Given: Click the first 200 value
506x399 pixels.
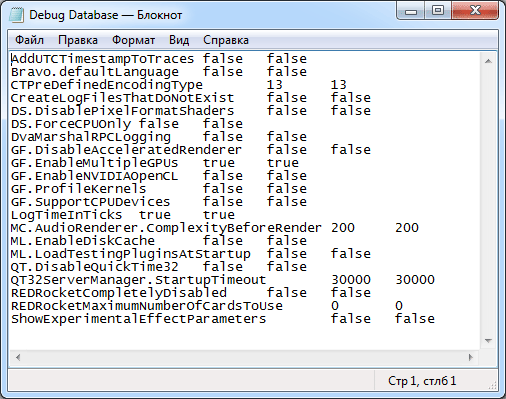Looking at the screenshot, I should pyautogui.click(x=343, y=228).
